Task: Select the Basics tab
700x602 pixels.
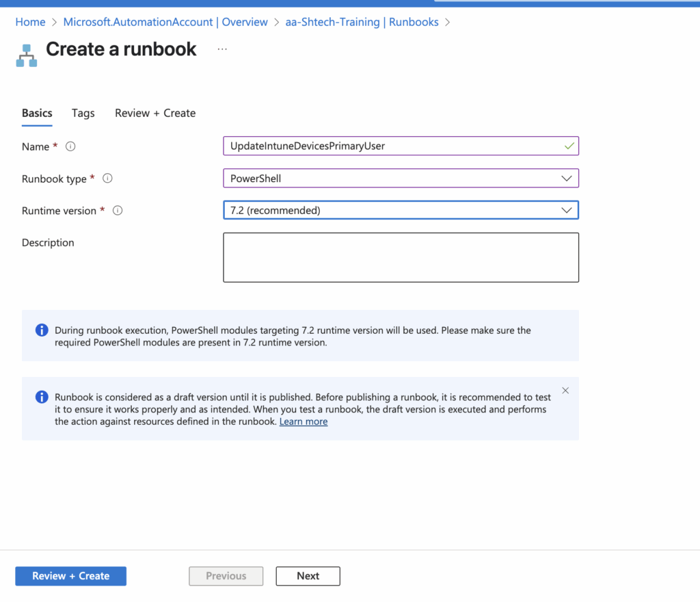Action: coord(37,113)
